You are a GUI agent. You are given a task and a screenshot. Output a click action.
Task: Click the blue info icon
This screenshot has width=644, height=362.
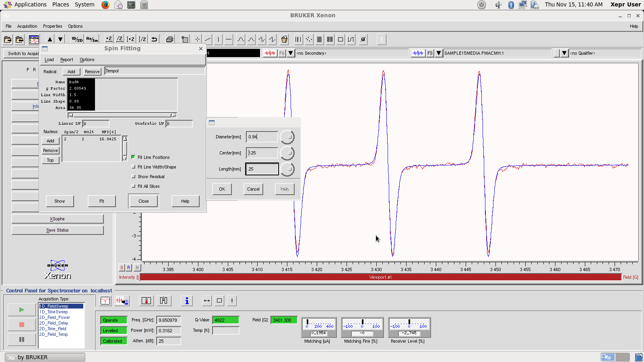187,301
